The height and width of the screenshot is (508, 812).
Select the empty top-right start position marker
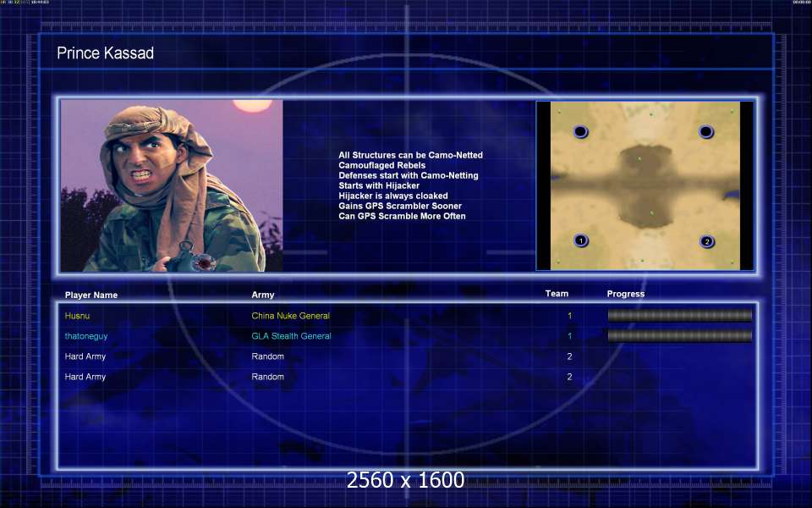coord(706,131)
